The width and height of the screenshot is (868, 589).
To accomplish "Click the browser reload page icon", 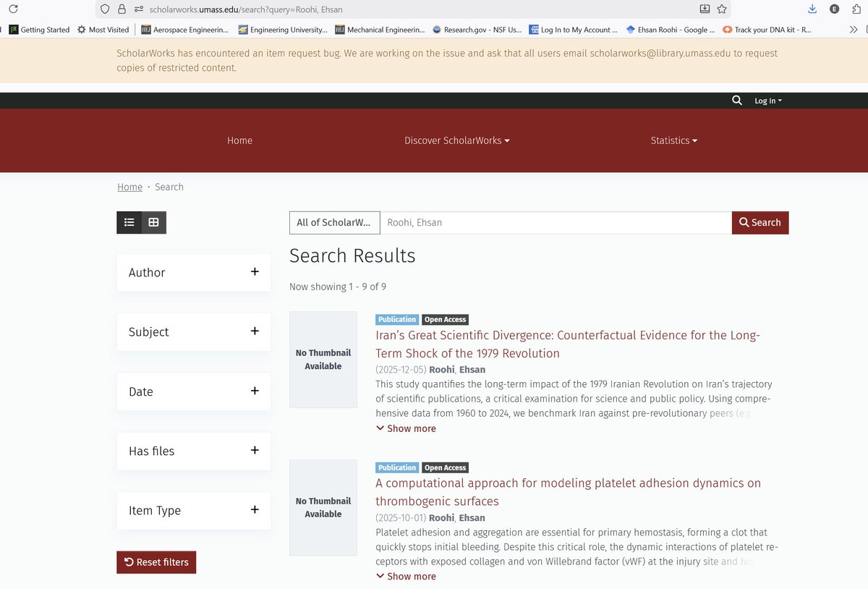I will [x=13, y=9].
